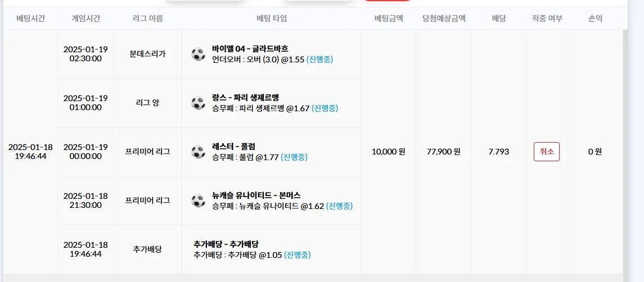Click soccer ball icon beside 레스터 - 풀럼
This screenshot has height=282, width=644.
(198, 152)
